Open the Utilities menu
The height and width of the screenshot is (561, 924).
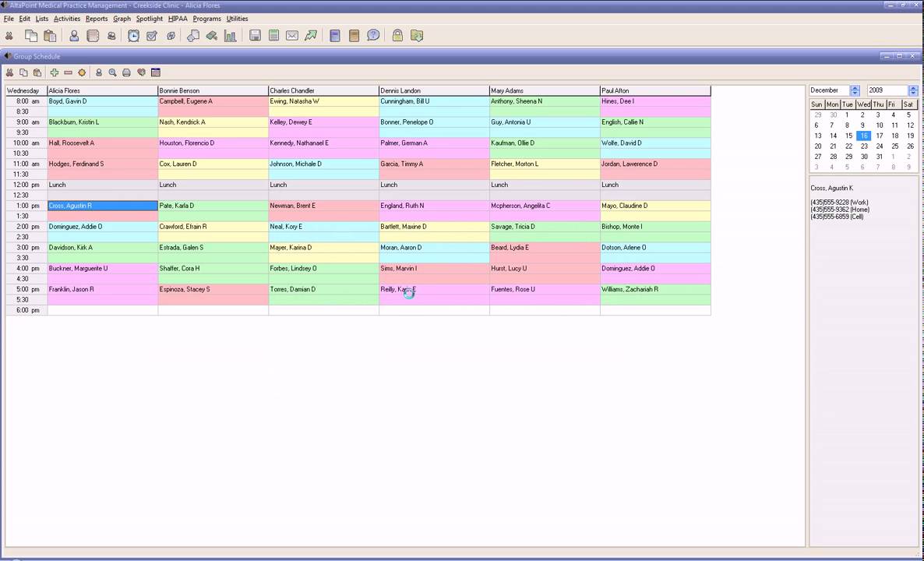[x=238, y=19]
